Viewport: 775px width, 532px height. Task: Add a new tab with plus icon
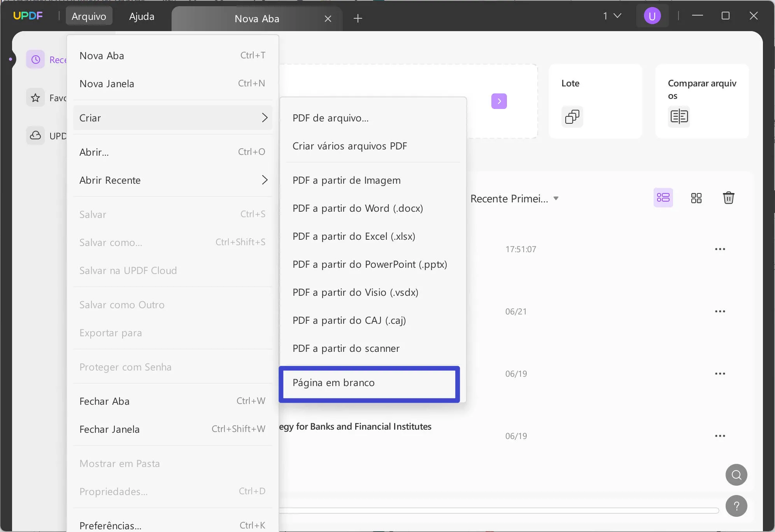[358, 18]
